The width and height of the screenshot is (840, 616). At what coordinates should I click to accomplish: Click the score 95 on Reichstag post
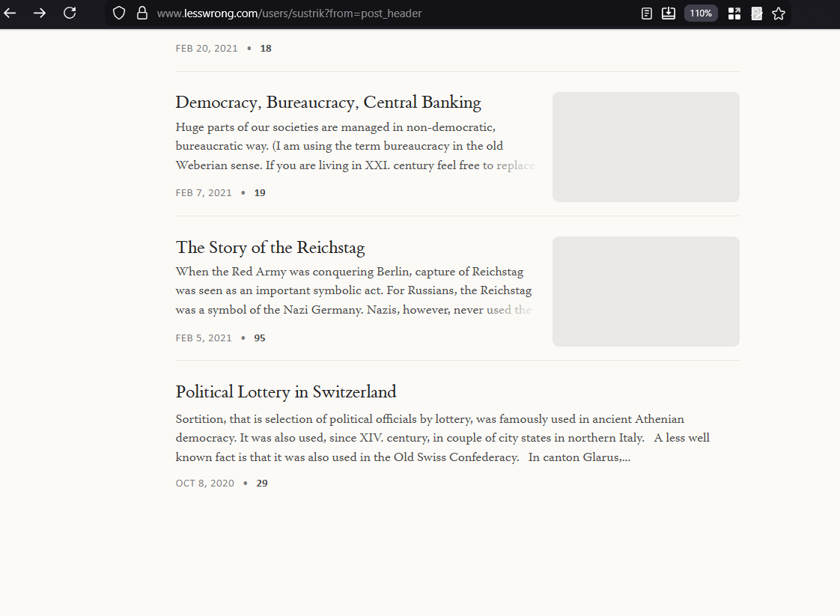tap(260, 338)
